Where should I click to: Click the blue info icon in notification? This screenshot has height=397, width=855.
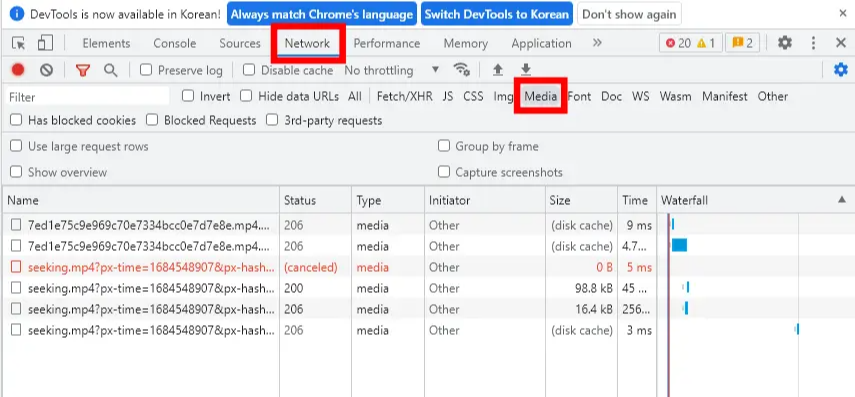coord(17,14)
